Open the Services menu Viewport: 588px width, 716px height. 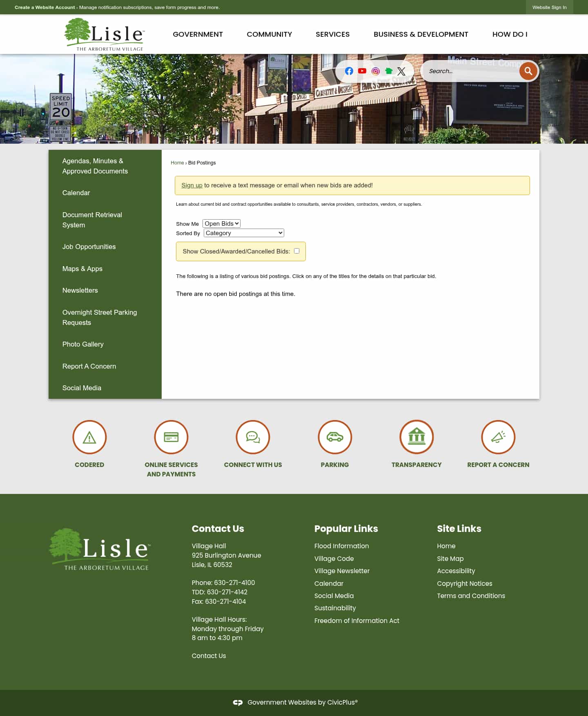point(332,34)
